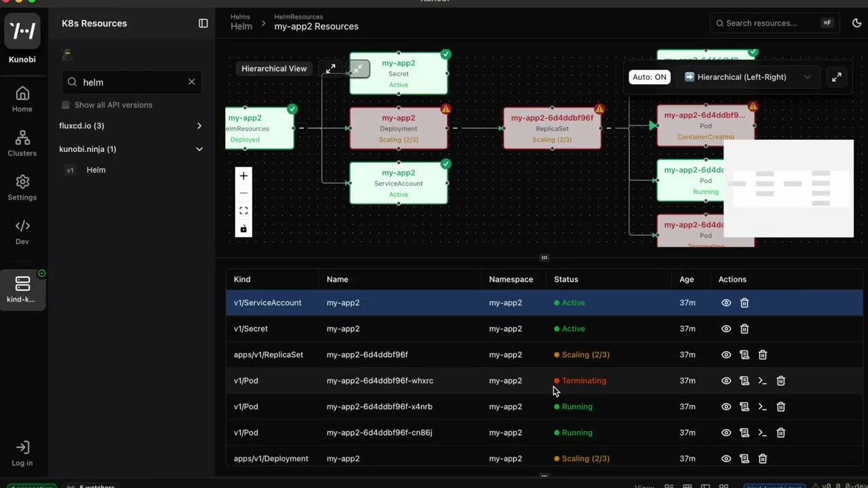Image resolution: width=868 pixels, height=488 pixels.
Task: Fit the graph to view
Action: tap(243, 211)
